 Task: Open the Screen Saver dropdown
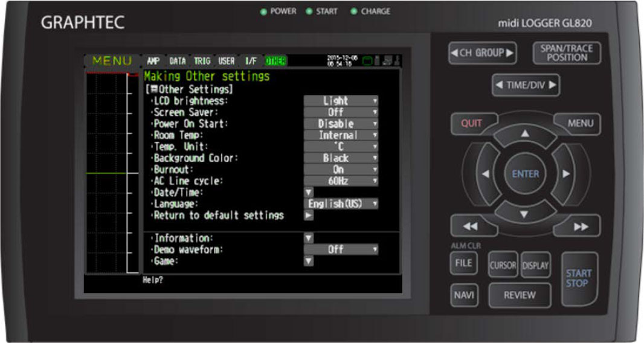click(x=341, y=112)
